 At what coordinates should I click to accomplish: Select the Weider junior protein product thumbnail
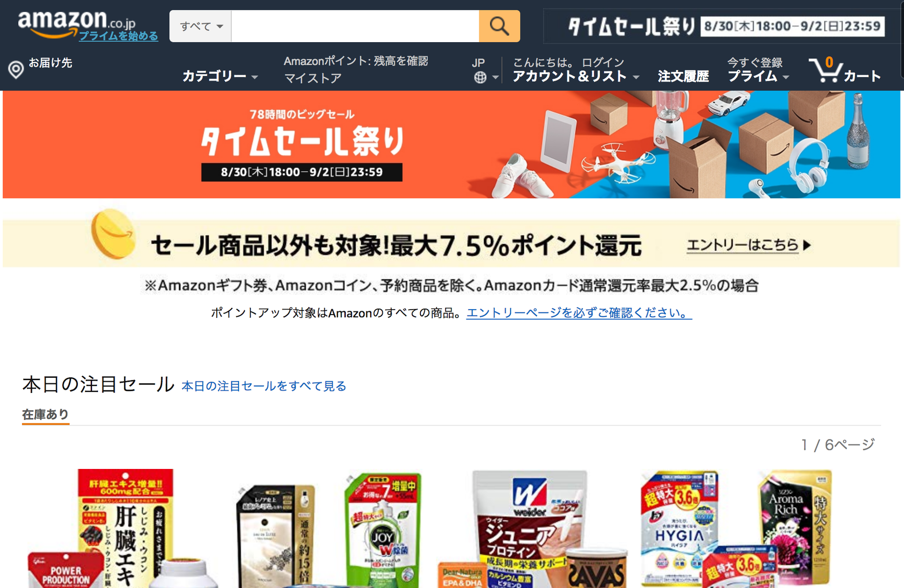point(532,529)
